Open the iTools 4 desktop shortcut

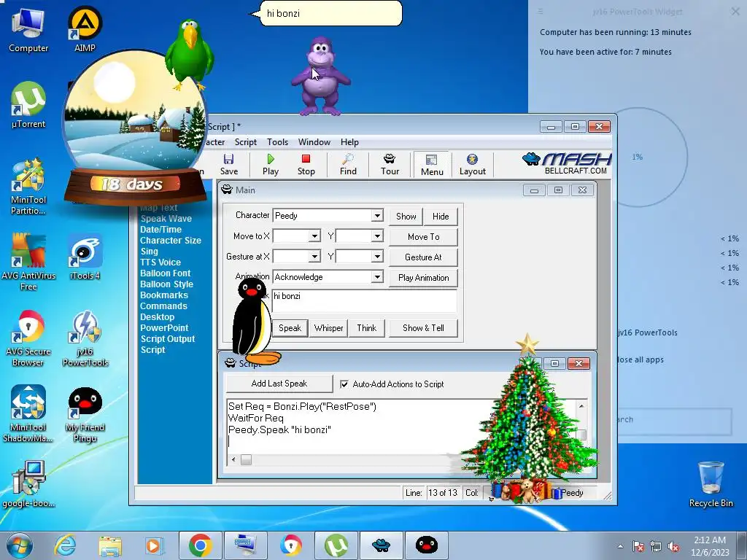point(85,257)
